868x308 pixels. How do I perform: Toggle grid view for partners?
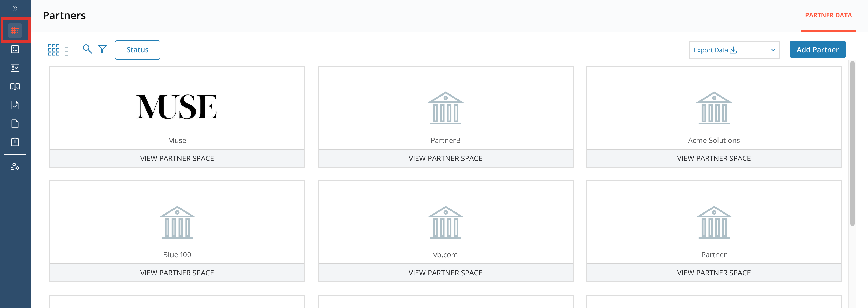pyautogui.click(x=54, y=49)
